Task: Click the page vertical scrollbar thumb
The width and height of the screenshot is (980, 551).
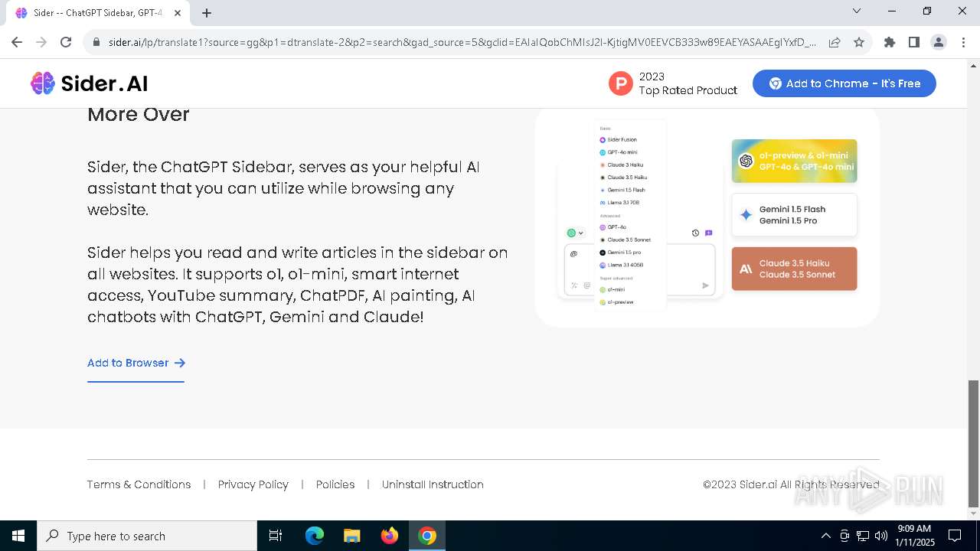Action: tap(973, 443)
